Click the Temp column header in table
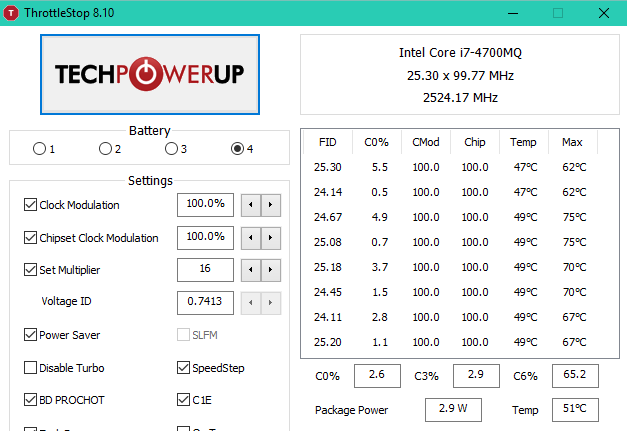This screenshot has width=627, height=431. [524, 142]
